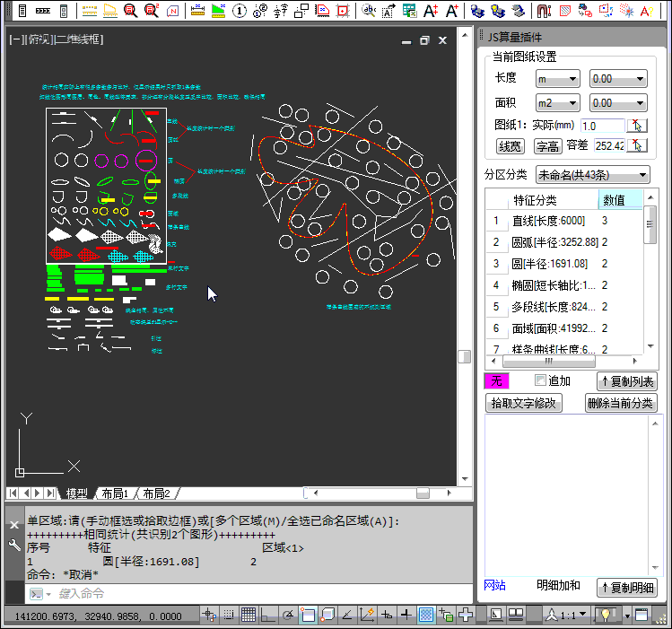
Task: Switch to the 布局1 layout tab
Action: [x=115, y=494]
